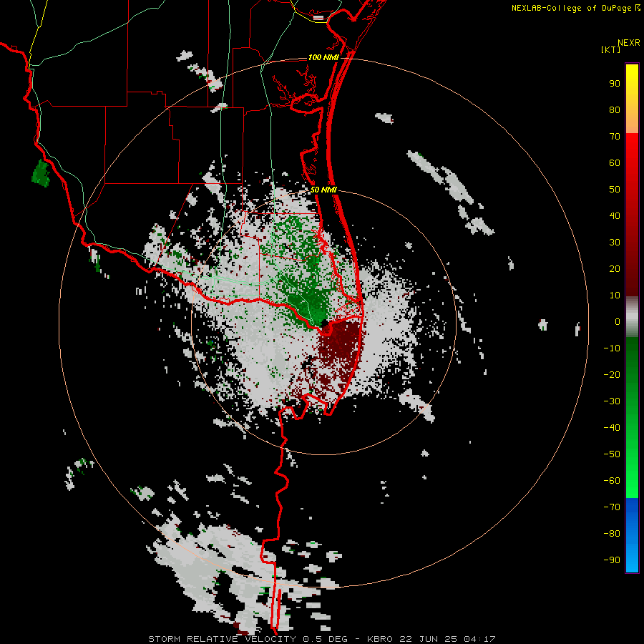Image resolution: width=644 pixels, height=644 pixels.
Task: Click the -70 knot value on the scale
Action: (x=612, y=507)
